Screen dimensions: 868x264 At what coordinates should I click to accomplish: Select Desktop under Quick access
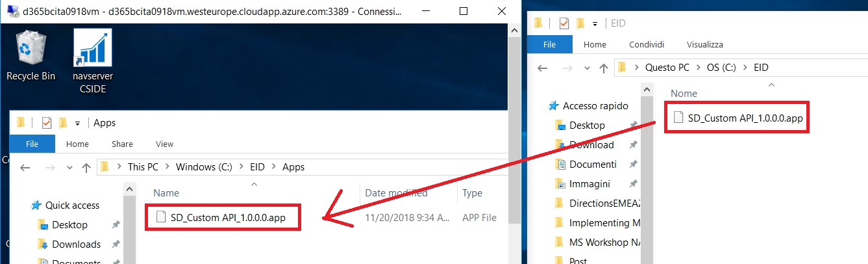(69, 225)
